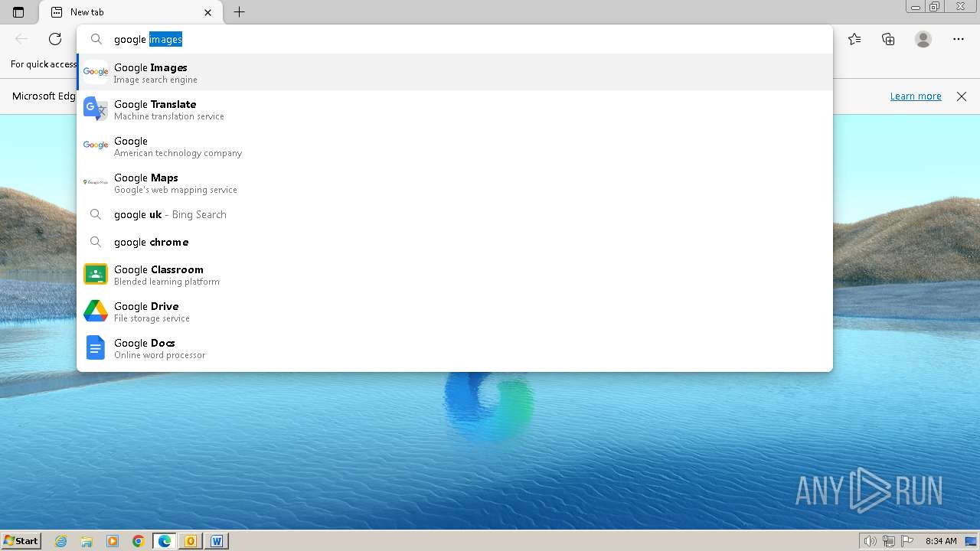
Task: Open the profile avatar icon
Action: click(923, 39)
